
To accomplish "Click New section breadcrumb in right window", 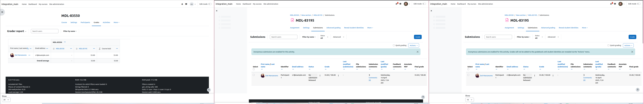I will [521, 15].
